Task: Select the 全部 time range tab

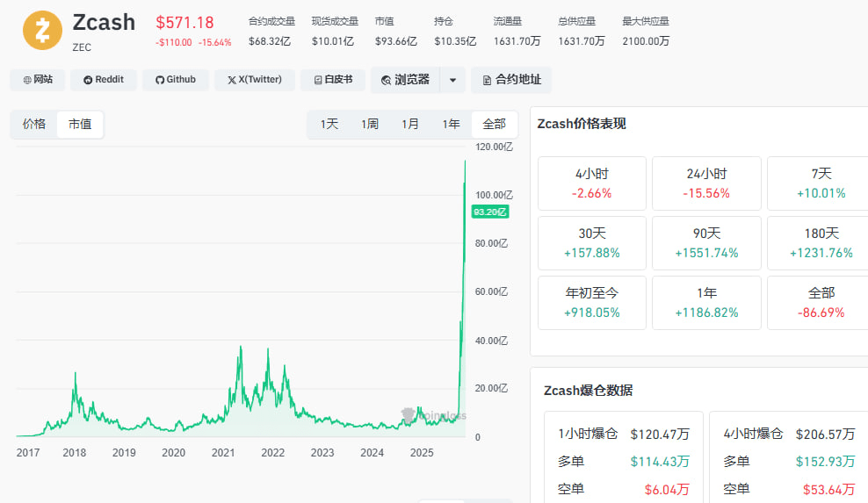Action: click(x=494, y=124)
